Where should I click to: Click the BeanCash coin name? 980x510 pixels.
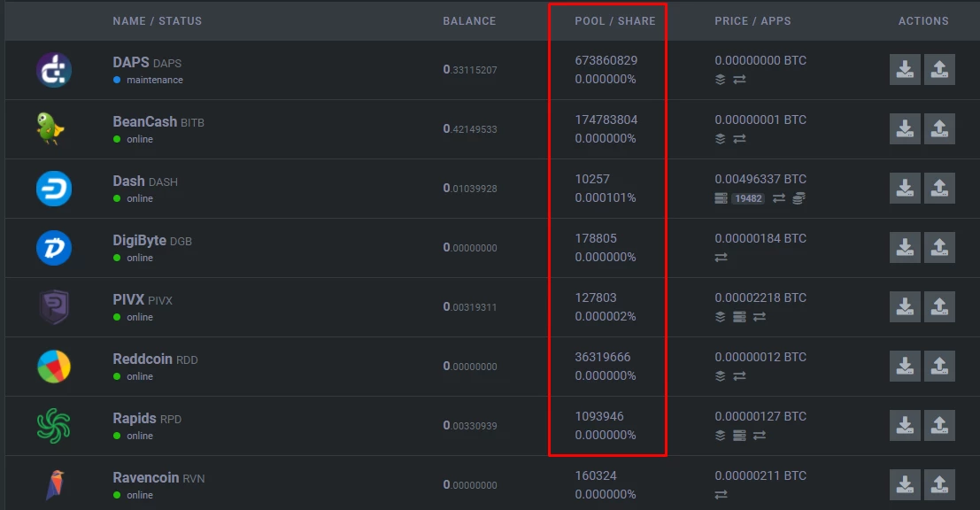pyautogui.click(x=144, y=122)
